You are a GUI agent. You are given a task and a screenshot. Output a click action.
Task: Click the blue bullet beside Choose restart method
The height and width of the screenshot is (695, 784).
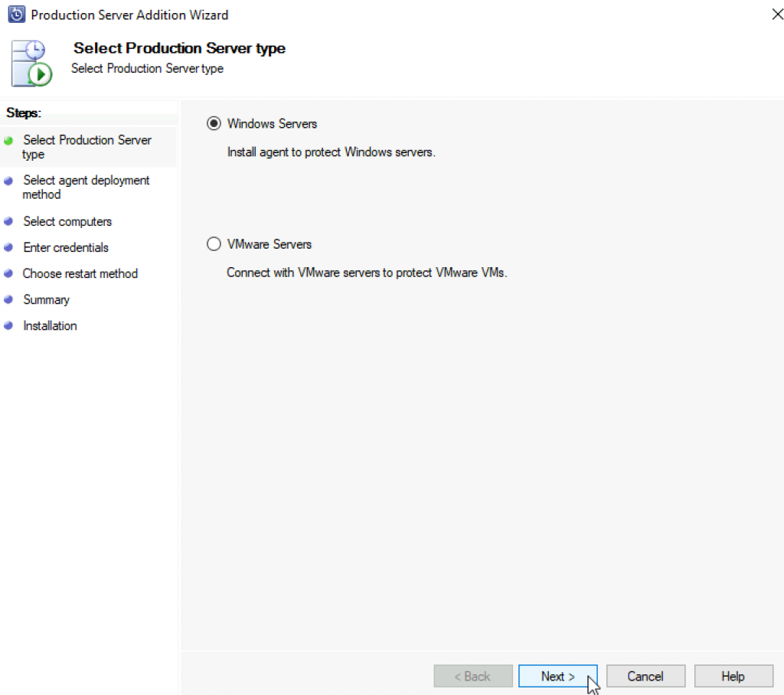(8, 273)
